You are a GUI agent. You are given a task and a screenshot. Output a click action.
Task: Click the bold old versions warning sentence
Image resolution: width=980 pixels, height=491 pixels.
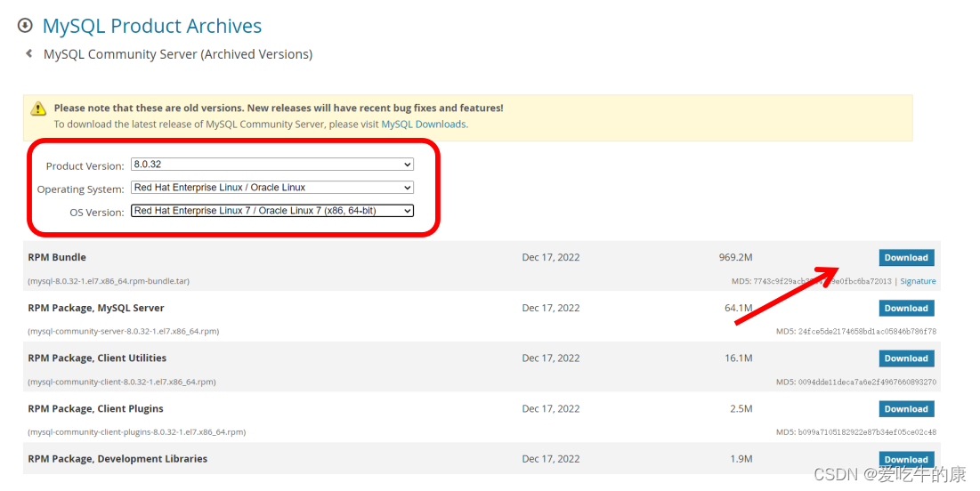tap(278, 108)
